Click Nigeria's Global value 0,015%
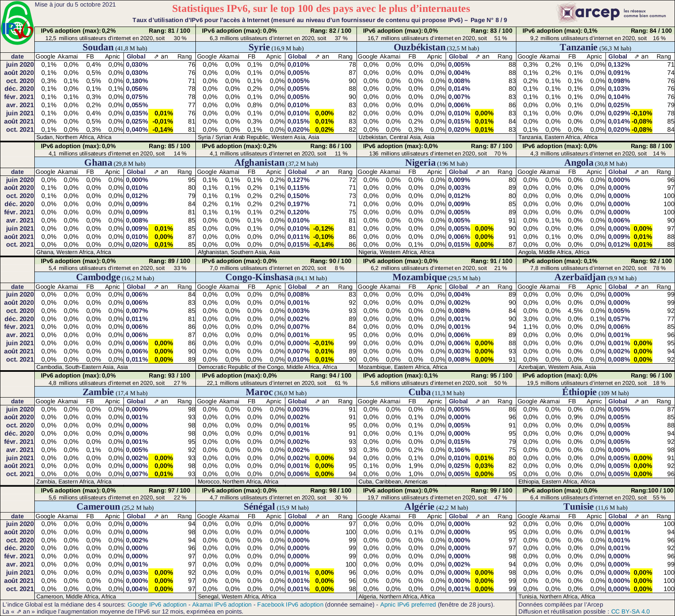The width and height of the screenshot is (675, 616). coord(459,245)
